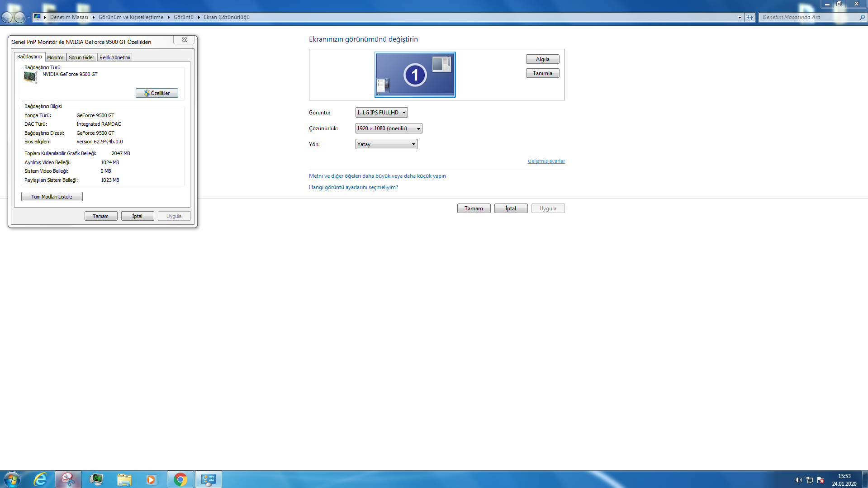The height and width of the screenshot is (488, 868).
Task: Focus the Denetim Masasında Ara search field
Action: click(809, 17)
